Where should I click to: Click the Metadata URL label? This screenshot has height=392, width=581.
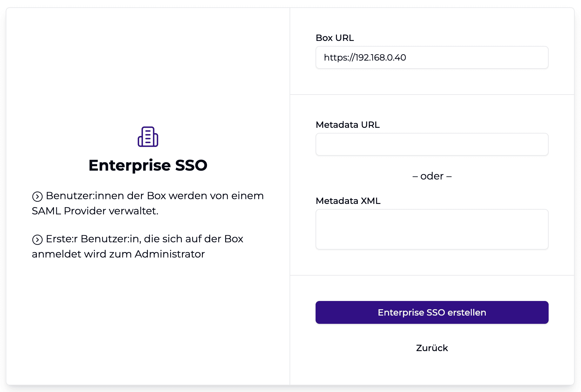click(x=348, y=125)
